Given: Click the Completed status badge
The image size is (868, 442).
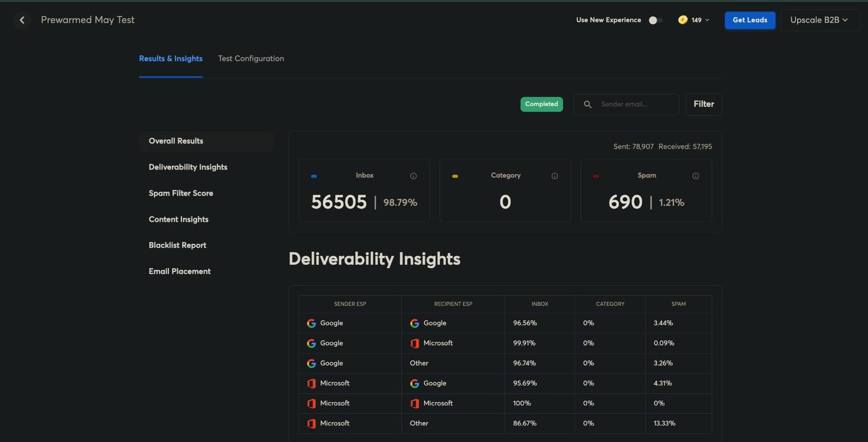Looking at the screenshot, I should click(542, 104).
